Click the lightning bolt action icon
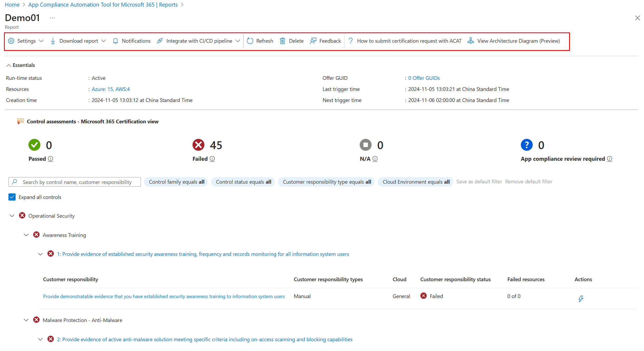This screenshot has width=644, height=351. tap(581, 299)
